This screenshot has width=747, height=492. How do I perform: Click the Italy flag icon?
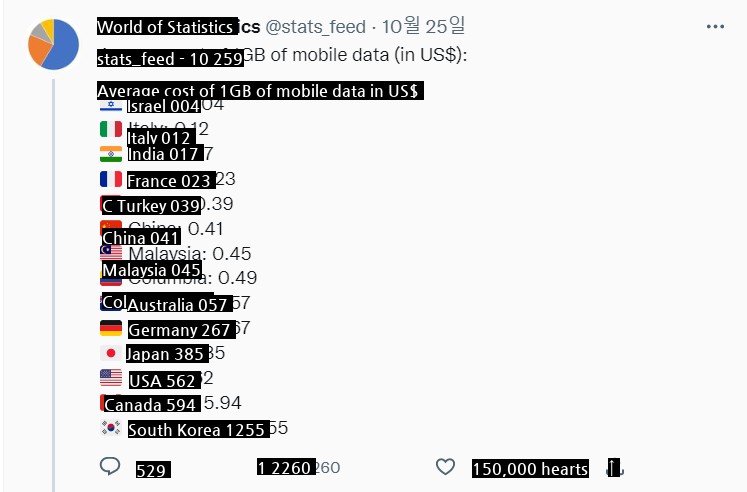[110, 129]
